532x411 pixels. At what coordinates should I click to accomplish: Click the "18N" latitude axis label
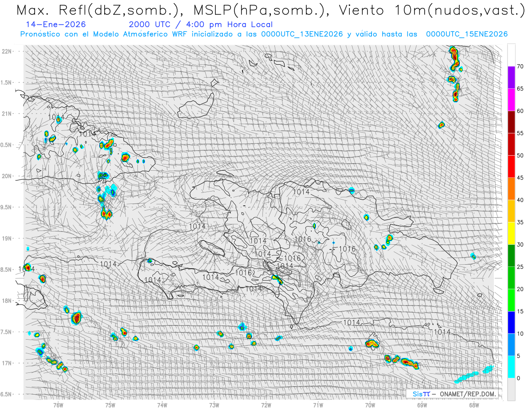(7, 301)
